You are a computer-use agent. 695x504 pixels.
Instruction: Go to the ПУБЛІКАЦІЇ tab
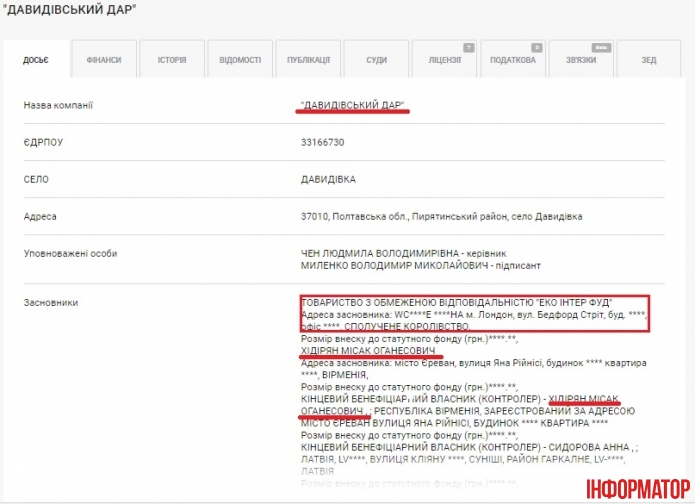308,60
